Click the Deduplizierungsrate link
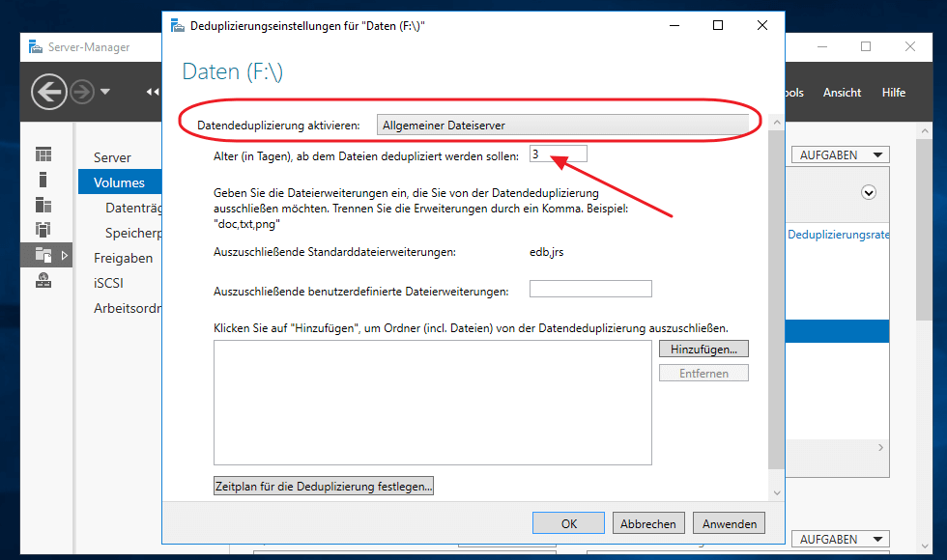The width and height of the screenshot is (947, 560). (837, 233)
